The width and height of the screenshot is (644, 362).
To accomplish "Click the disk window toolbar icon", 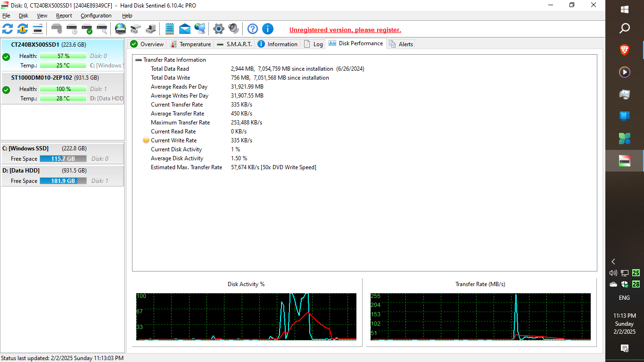I will tap(38, 29).
